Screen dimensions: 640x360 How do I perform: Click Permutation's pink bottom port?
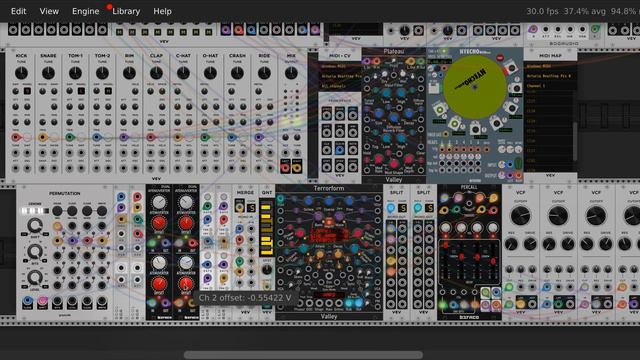42,301
